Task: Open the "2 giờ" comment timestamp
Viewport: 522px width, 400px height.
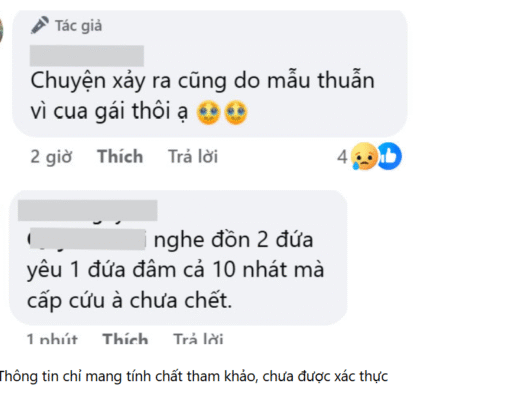Action: tap(51, 156)
